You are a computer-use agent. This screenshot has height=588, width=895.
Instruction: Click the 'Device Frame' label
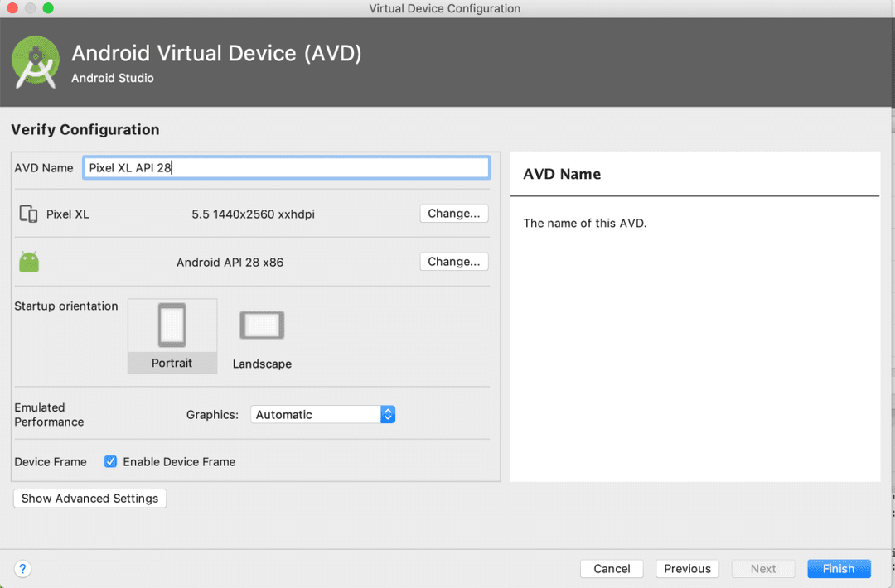[x=51, y=462]
